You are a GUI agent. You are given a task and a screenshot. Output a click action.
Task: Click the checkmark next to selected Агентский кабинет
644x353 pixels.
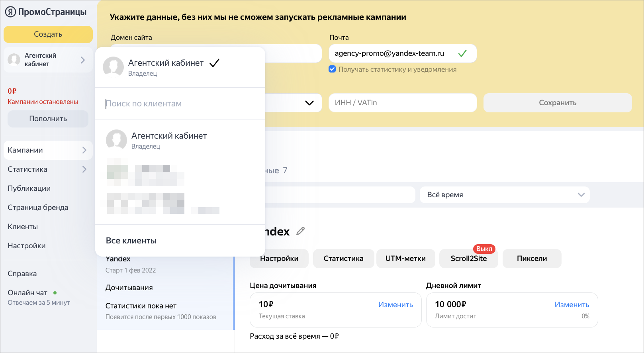[214, 63]
